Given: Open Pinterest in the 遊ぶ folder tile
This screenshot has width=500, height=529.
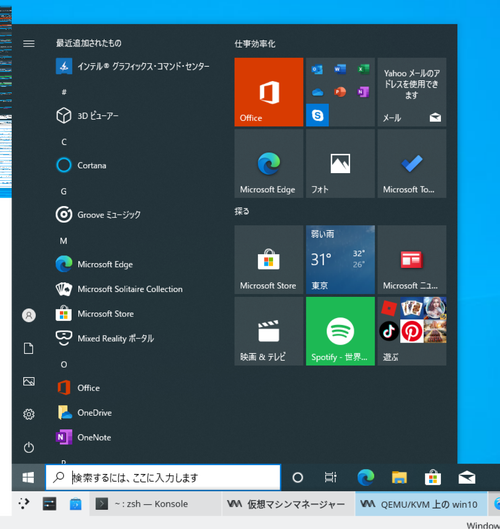Looking at the screenshot, I should [412, 331].
